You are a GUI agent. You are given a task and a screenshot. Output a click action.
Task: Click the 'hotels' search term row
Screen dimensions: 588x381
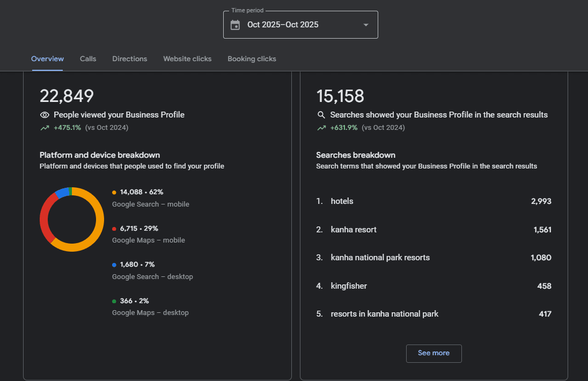[434, 201]
